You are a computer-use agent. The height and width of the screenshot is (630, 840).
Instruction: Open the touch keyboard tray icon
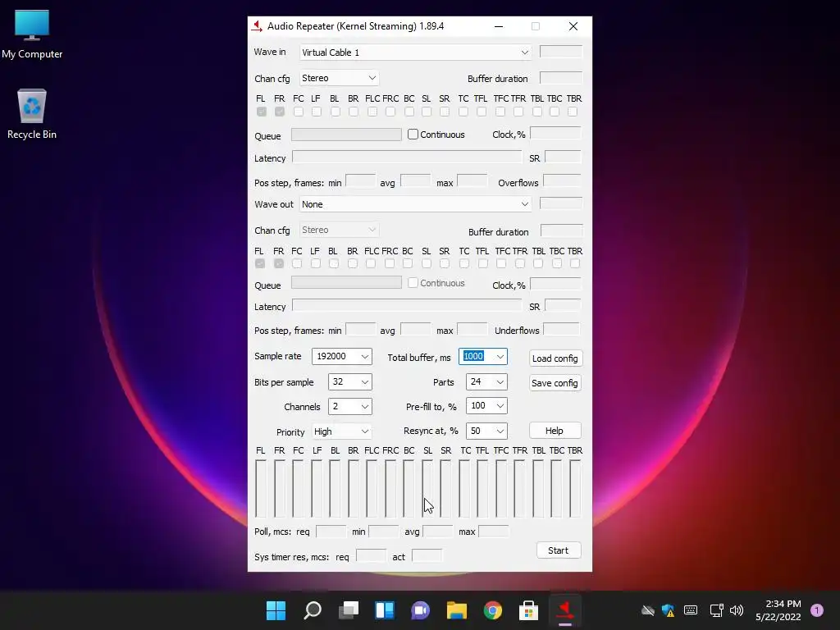[x=691, y=610]
